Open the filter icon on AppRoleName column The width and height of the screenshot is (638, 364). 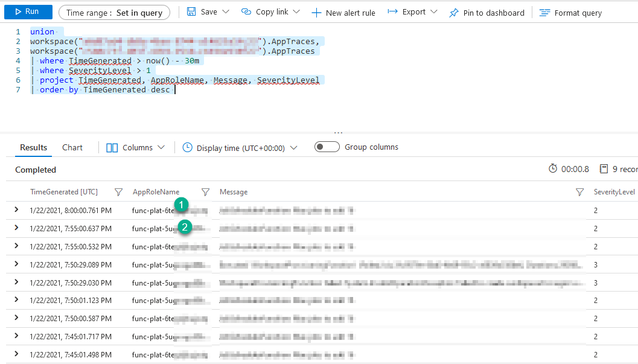point(205,191)
